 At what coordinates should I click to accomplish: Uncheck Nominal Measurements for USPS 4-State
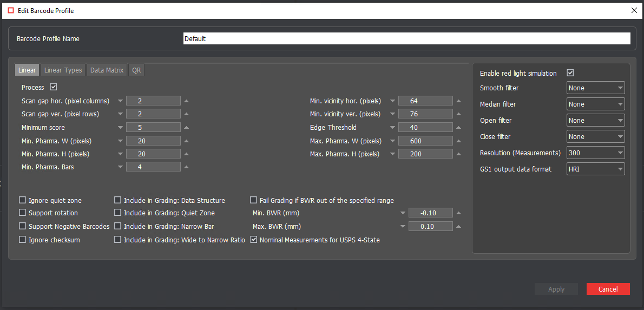point(253,240)
